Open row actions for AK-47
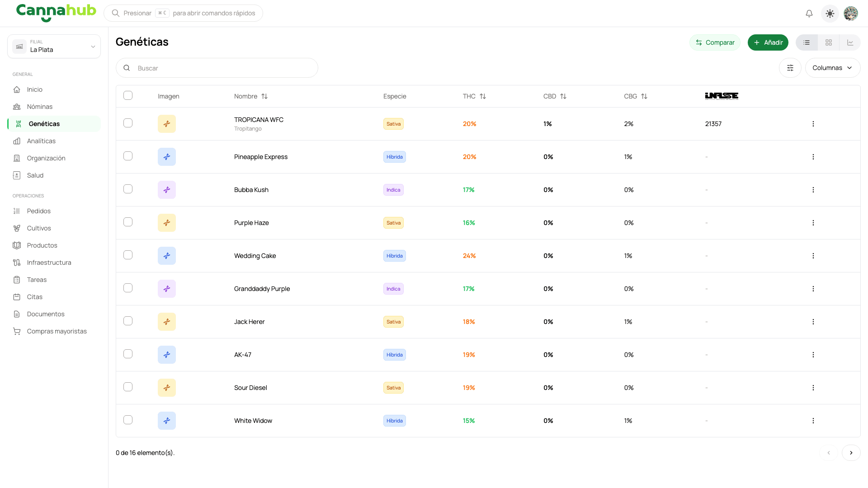 [813, 355]
